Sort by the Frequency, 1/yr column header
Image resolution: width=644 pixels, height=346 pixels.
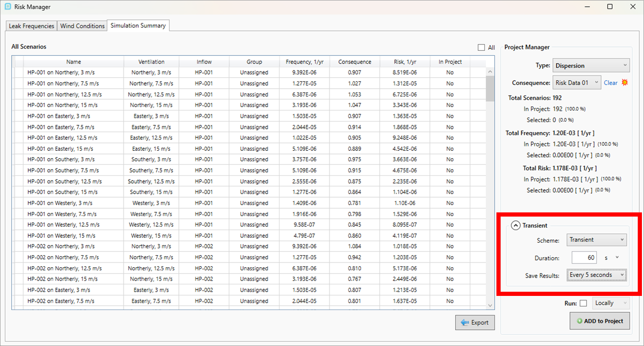[x=305, y=62]
